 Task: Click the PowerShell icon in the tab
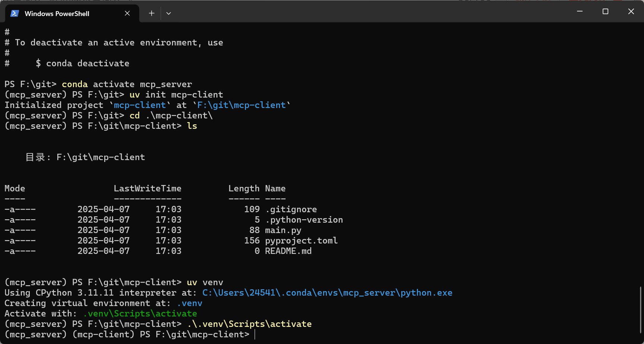pos(15,13)
